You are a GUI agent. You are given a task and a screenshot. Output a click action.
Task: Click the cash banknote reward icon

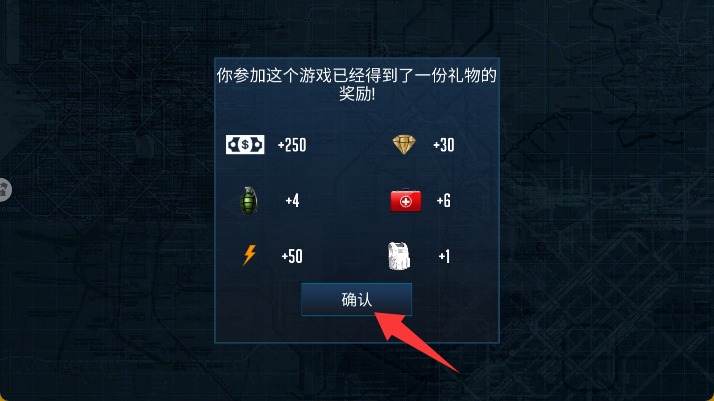pos(245,145)
